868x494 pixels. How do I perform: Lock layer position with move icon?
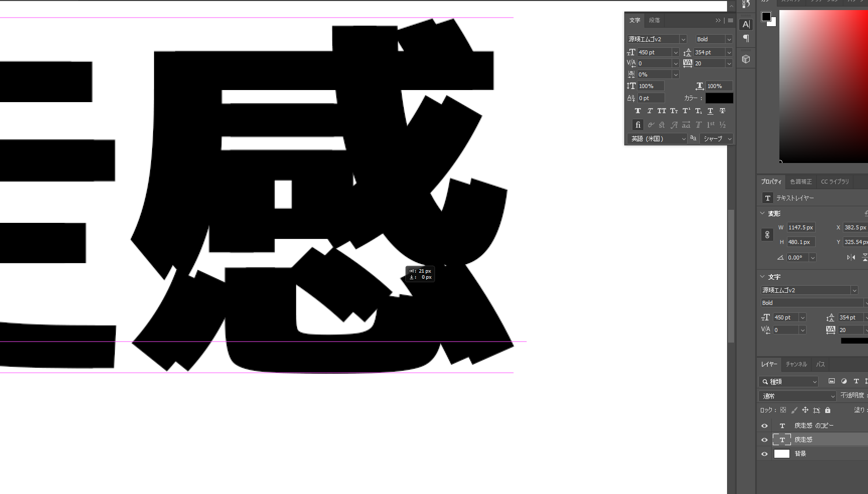(805, 410)
